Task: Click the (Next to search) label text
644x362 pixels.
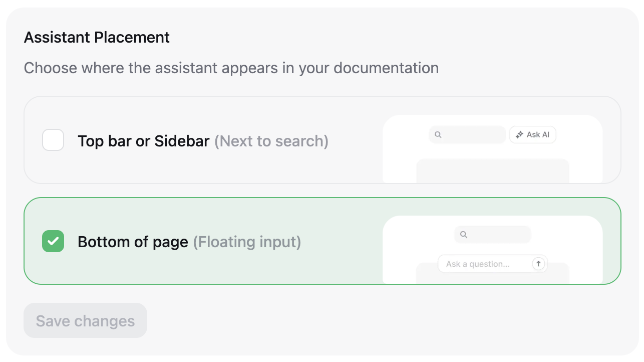Action: point(271,141)
